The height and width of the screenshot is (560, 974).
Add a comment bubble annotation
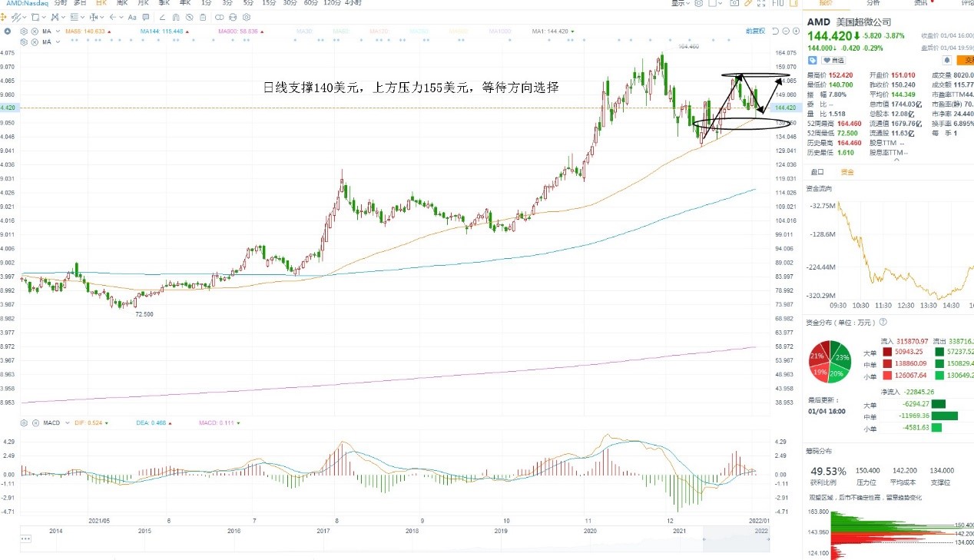coord(145,17)
